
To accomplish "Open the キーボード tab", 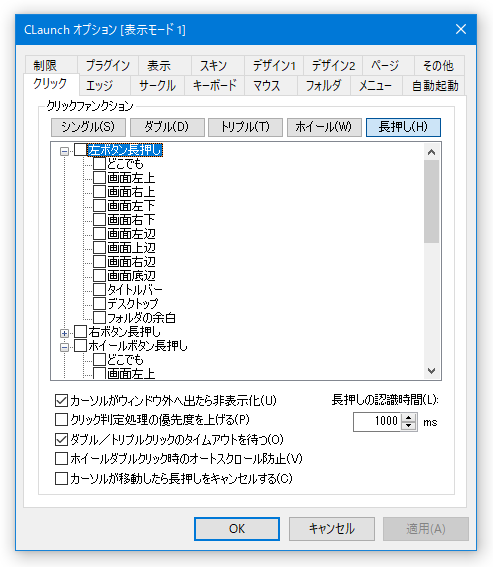I will pos(214,86).
